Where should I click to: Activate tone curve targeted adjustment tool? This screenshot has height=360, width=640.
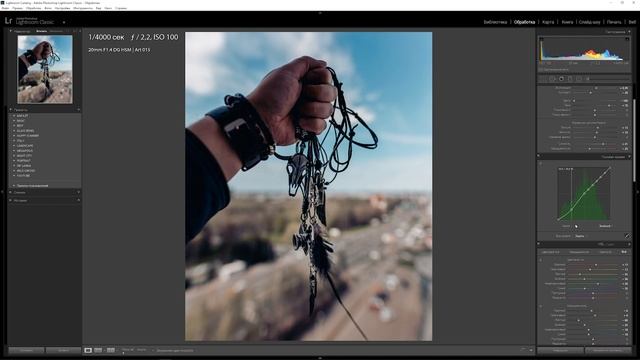(541, 163)
